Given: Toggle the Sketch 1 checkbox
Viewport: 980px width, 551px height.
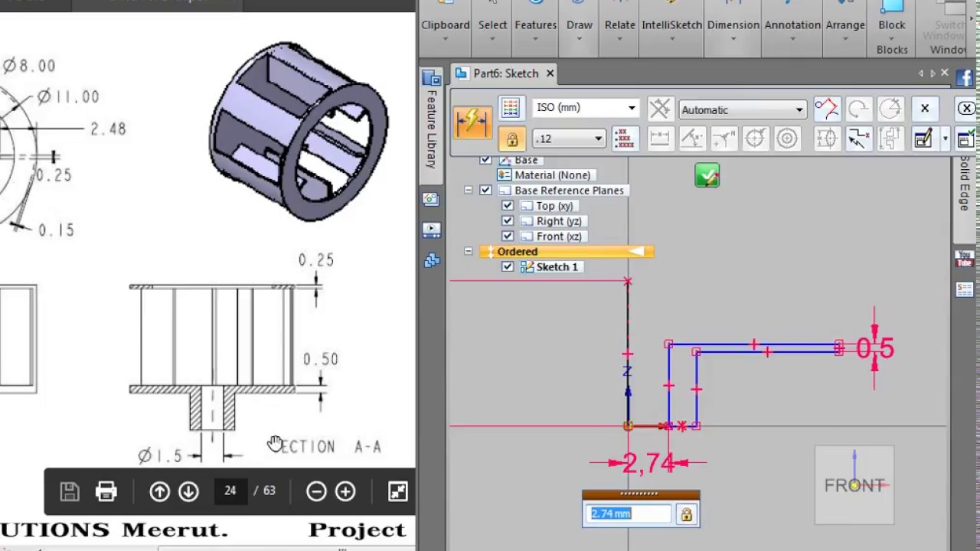Looking at the screenshot, I should tap(508, 267).
